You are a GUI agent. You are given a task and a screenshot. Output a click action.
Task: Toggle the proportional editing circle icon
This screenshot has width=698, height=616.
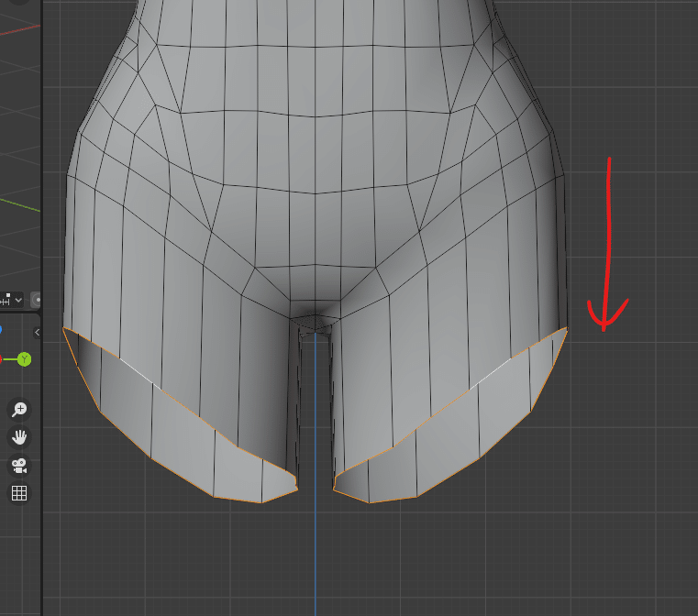tap(37, 301)
